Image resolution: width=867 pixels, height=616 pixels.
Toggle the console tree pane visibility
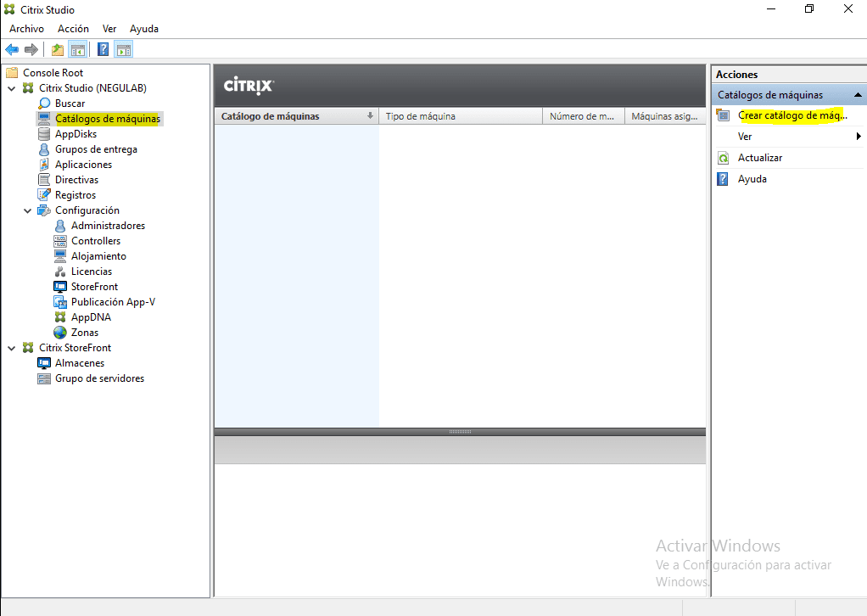pyautogui.click(x=77, y=48)
